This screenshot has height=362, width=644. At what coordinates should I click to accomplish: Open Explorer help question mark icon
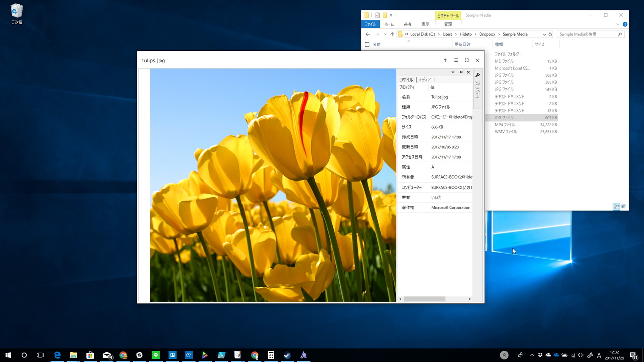tap(625, 24)
